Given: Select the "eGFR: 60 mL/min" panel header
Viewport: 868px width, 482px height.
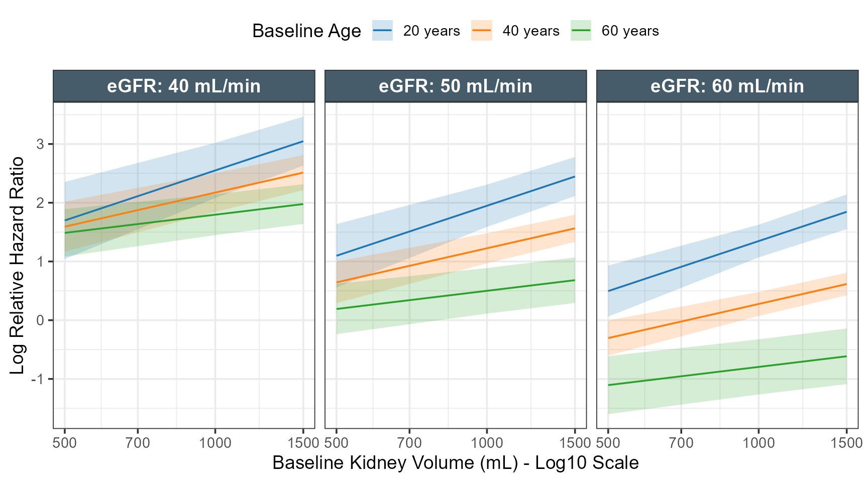Looking at the screenshot, I should [727, 86].
